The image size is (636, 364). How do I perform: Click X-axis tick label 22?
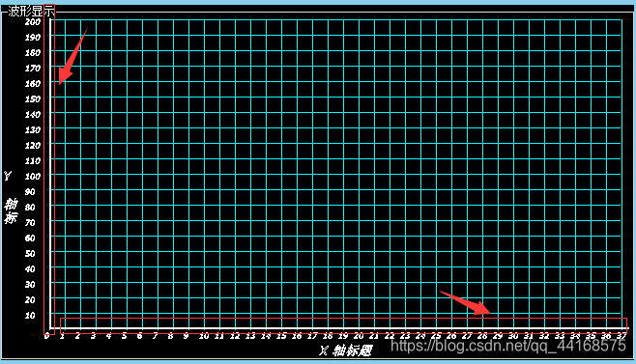(x=390, y=336)
